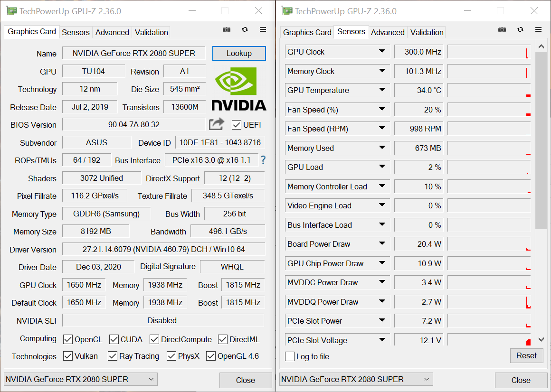
Task: Click the screenshot camera icon in left window
Action: (x=227, y=29)
